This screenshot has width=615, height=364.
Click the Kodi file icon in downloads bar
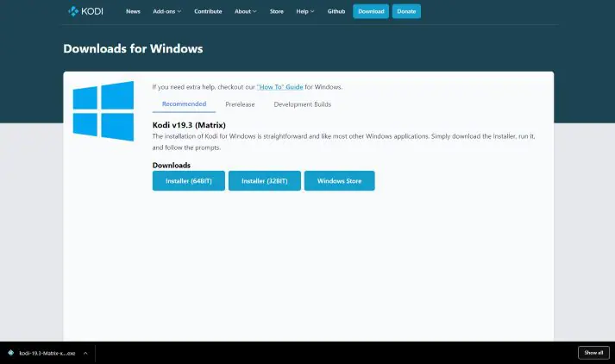point(11,353)
